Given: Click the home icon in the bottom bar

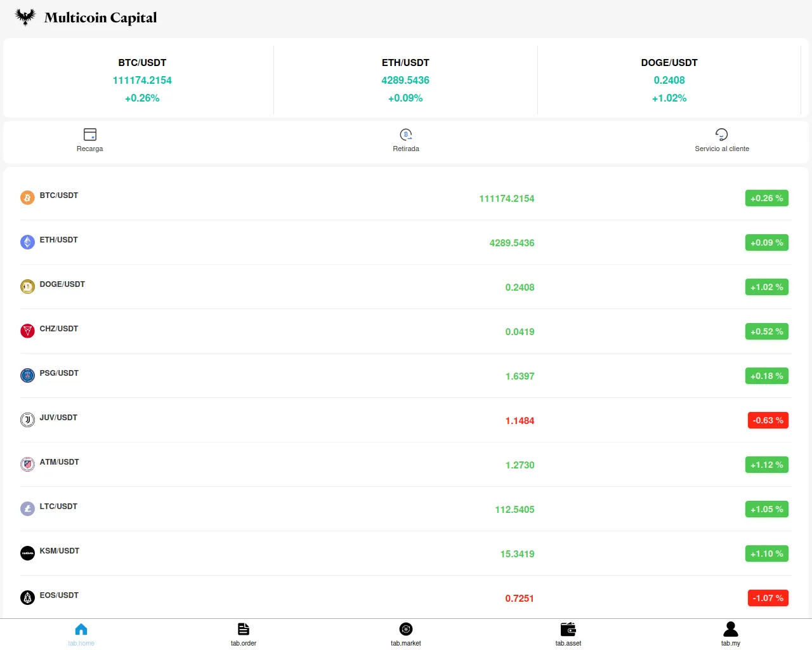Looking at the screenshot, I should (81, 629).
